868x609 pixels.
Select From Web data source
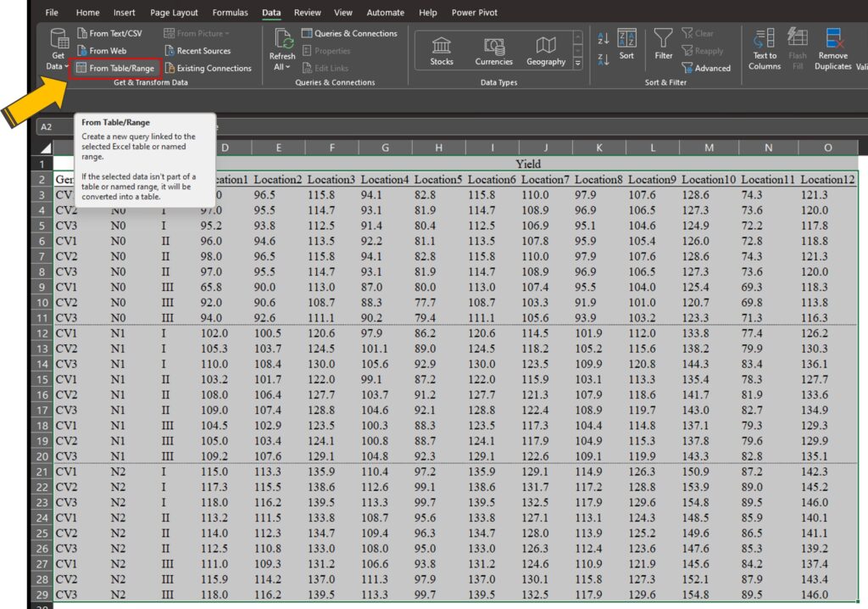(x=107, y=51)
